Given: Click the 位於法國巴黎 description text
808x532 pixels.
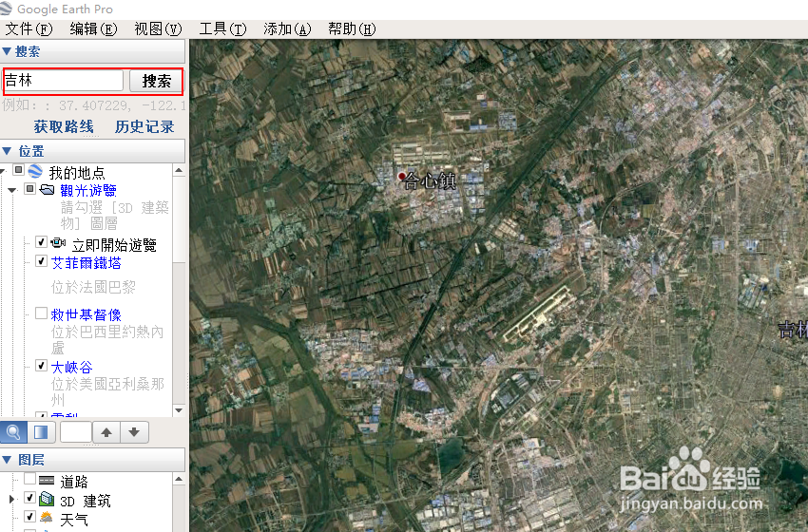Looking at the screenshot, I should click(x=93, y=287).
